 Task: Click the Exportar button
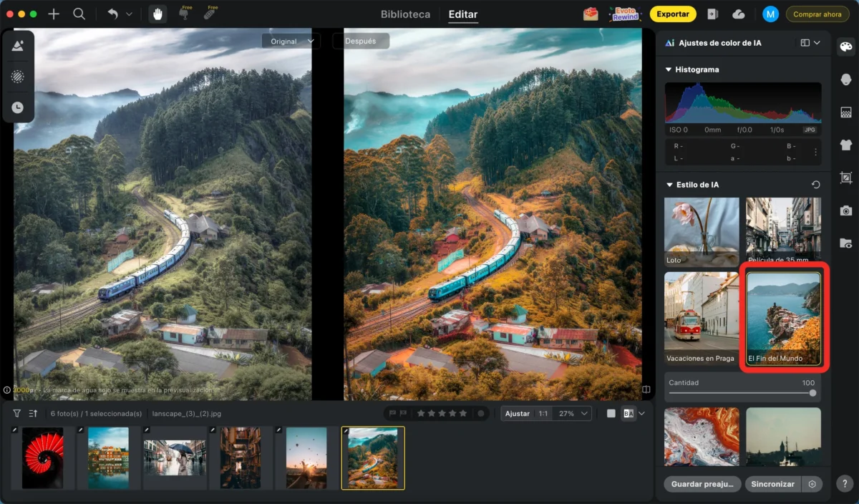[x=673, y=14]
